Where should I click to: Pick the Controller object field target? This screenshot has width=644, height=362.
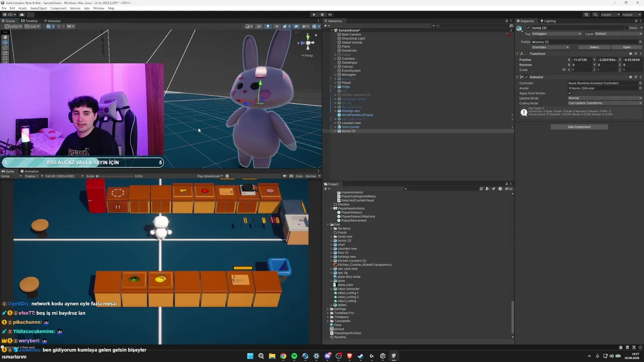(x=640, y=83)
